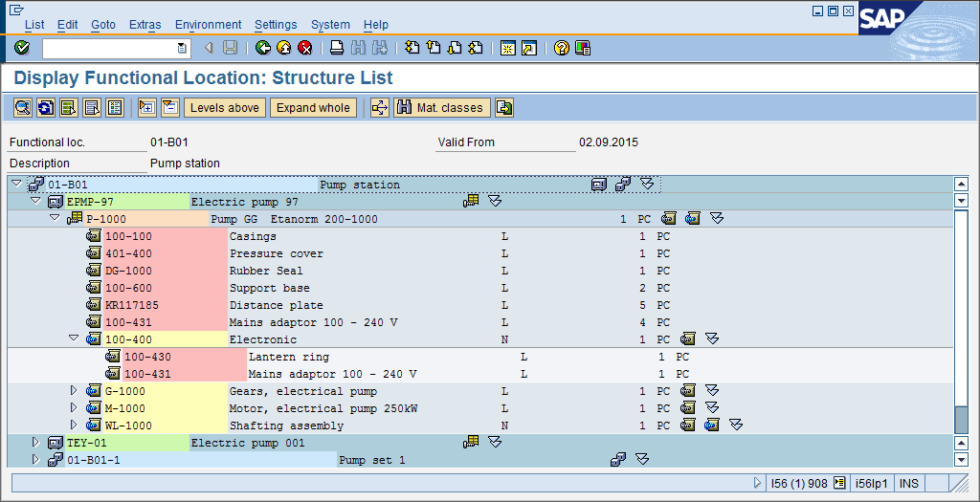Click the Levels above button
Screen dimensions: 980x502
[x=224, y=107]
